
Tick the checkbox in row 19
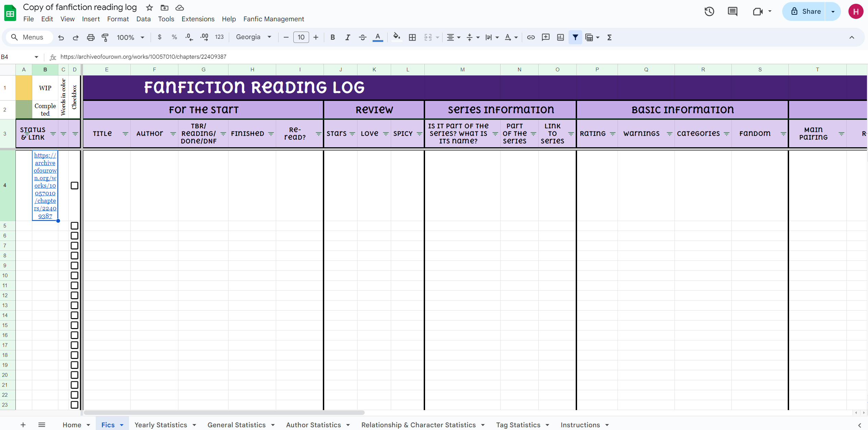coord(74,365)
